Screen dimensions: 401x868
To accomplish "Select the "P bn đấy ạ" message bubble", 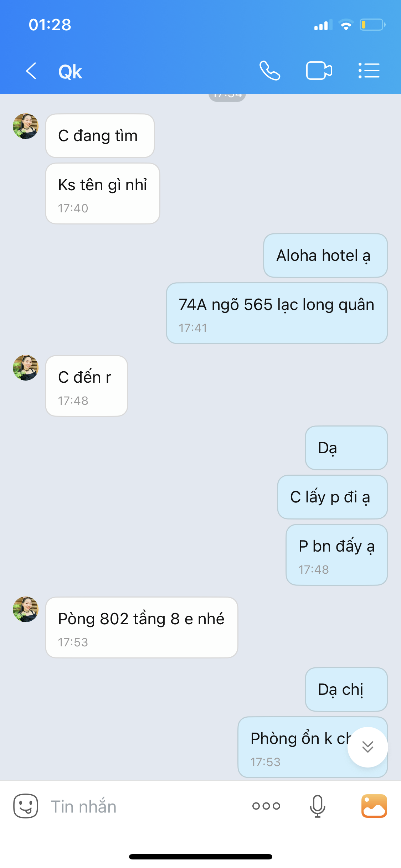I will [x=337, y=555].
